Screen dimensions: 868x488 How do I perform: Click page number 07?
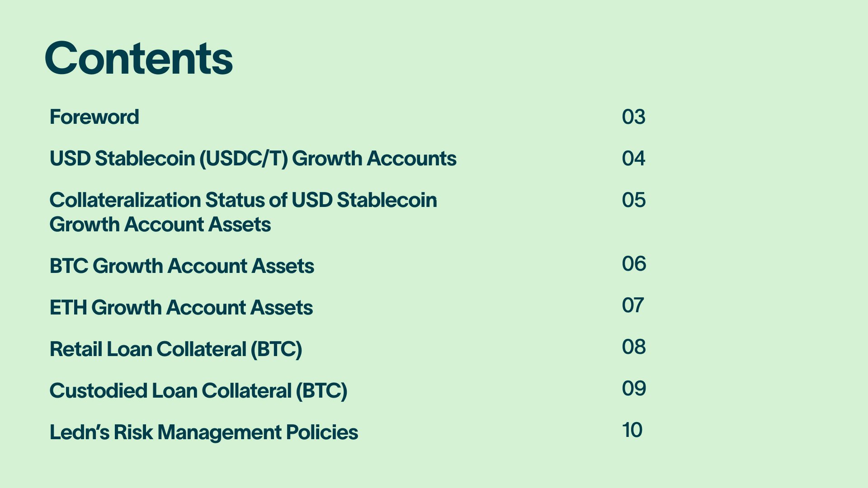pyautogui.click(x=633, y=305)
